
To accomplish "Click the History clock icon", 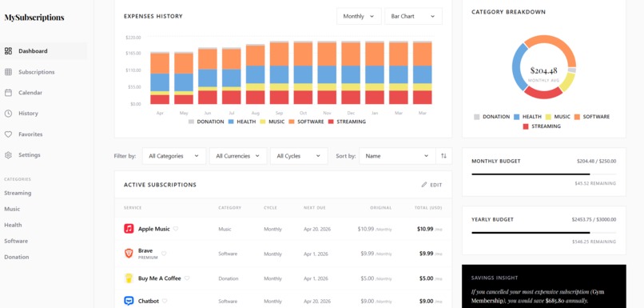I will point(8,113).
